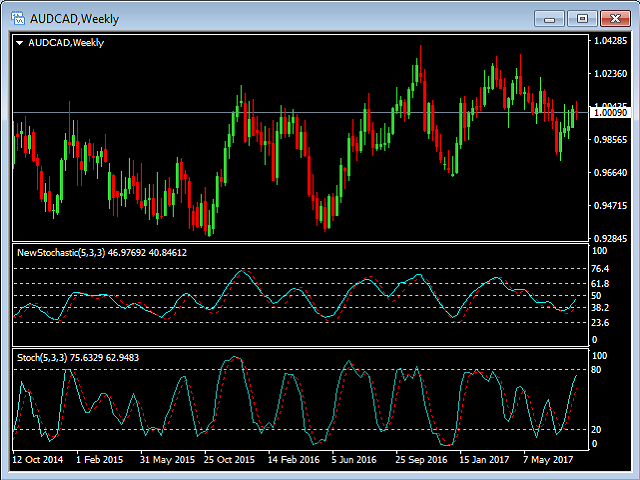640x480 pixels.
Task: Maximize the AUDCAD chart window
Action: (581, 17)
